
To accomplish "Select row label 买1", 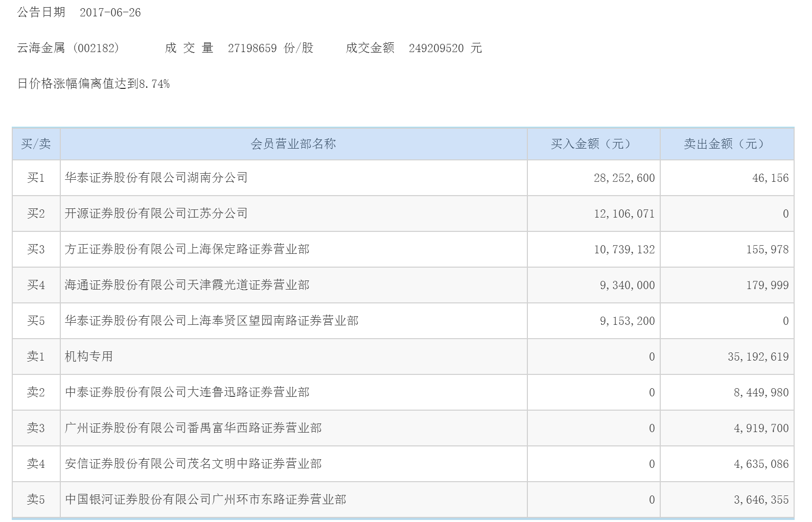I will click(36, 178).
